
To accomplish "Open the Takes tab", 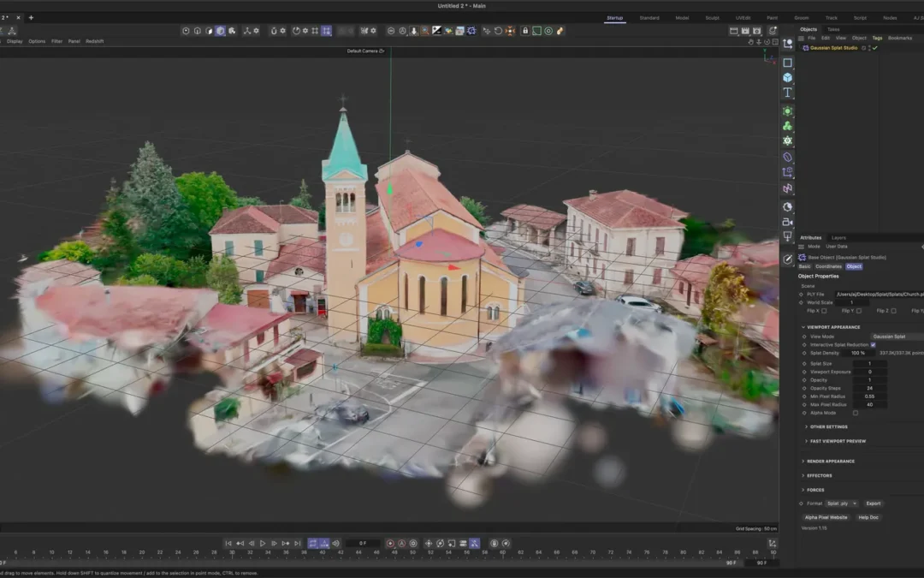I will click(833, 29).
